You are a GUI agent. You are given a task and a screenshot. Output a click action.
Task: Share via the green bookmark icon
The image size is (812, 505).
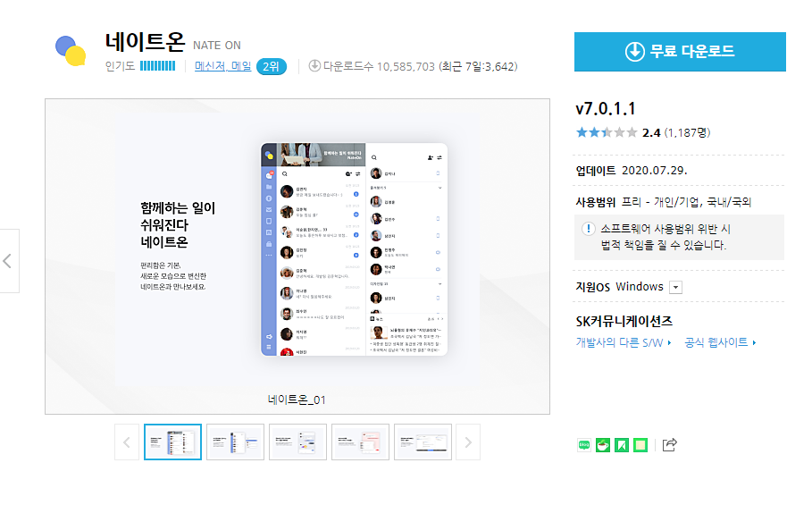622,445
